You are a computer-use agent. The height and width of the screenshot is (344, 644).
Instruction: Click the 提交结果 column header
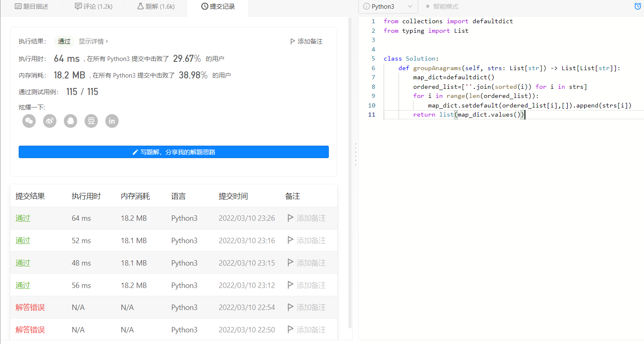30,196
